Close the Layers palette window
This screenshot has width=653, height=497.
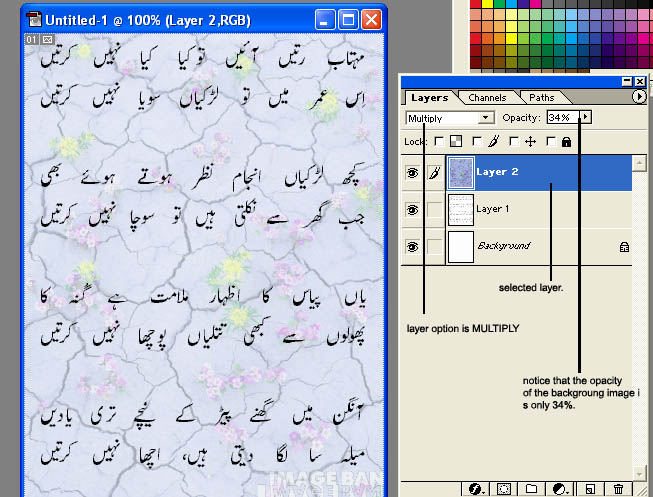[640, 82]
